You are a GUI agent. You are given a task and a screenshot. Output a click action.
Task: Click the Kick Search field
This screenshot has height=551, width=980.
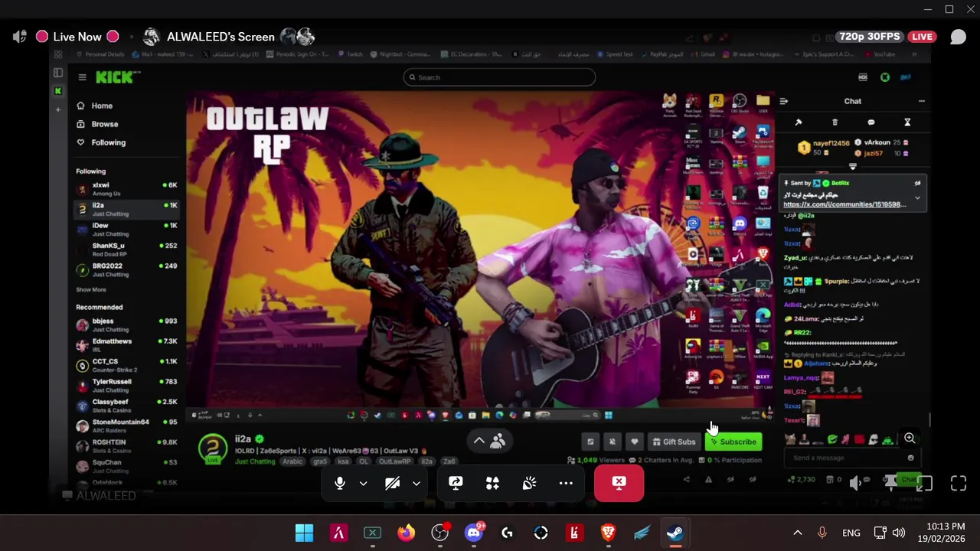point(499,77)
